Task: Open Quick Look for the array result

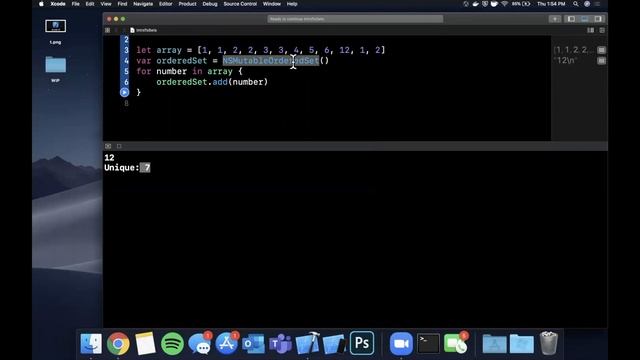Action: click(601, 50)
